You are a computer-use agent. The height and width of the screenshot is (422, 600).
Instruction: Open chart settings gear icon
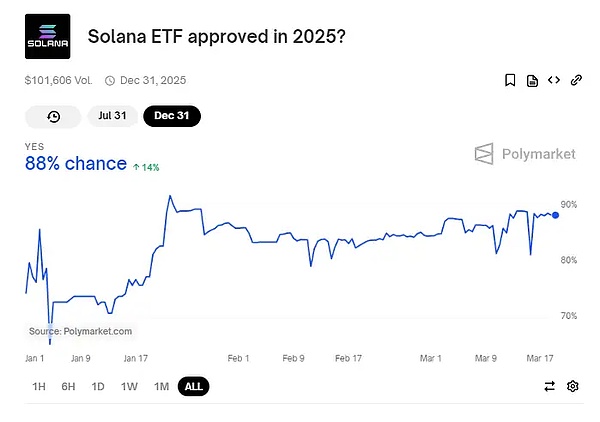click(x=573, y=386)
